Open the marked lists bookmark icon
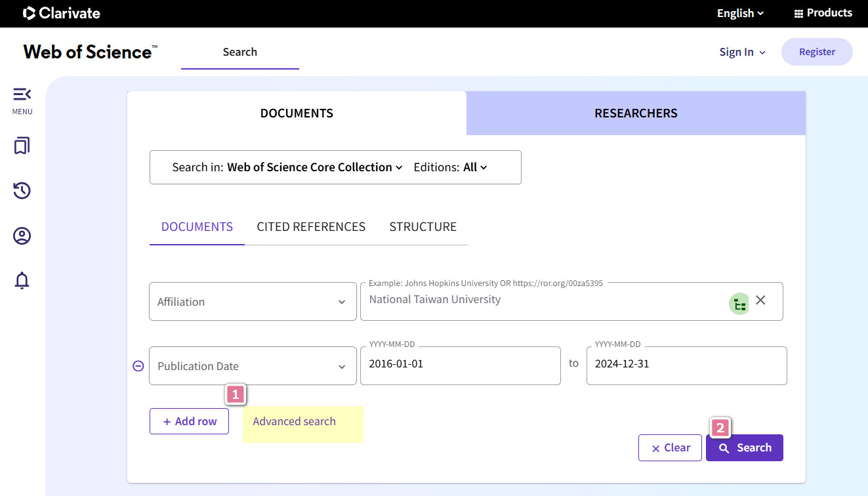This screenshot has height=496, width=868. (22, 146)
